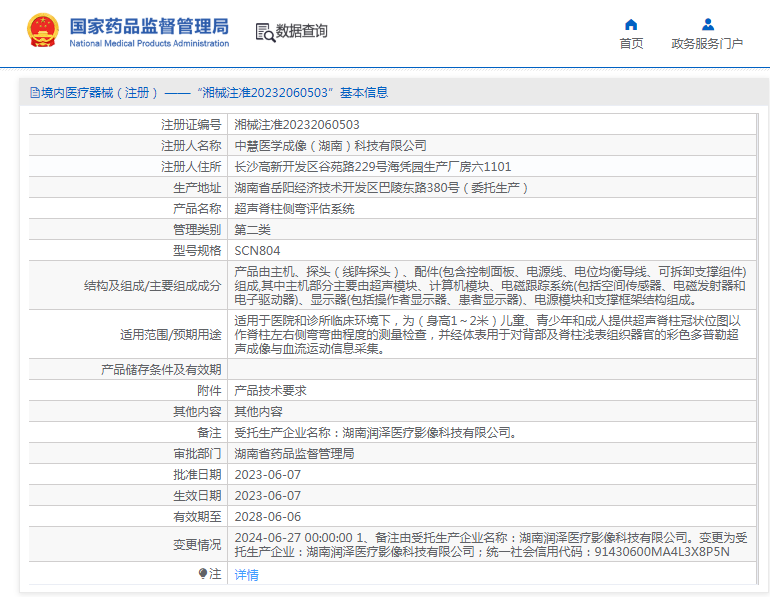Click National Medical Products Administration subtitle
This screenshot has width=770, height=597.
coord(149,43)
